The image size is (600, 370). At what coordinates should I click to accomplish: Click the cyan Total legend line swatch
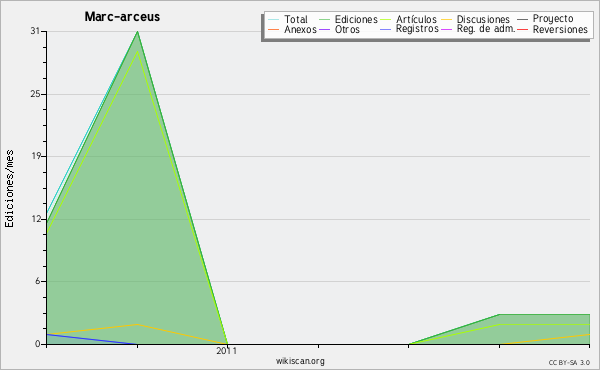[274, 19]
